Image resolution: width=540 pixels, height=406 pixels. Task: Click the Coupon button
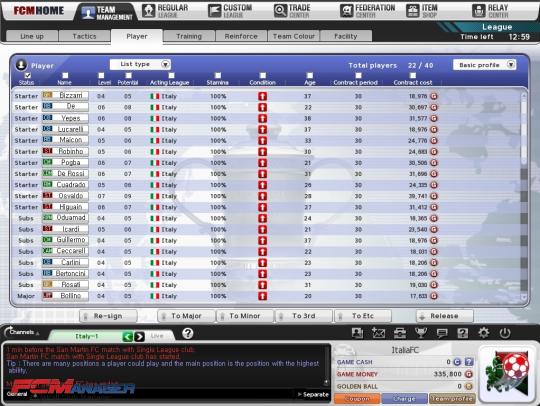tap(357, 399)
